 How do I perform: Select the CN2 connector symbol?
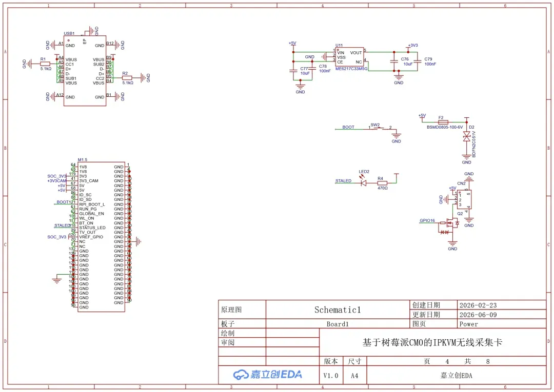(x=464, y=200)
